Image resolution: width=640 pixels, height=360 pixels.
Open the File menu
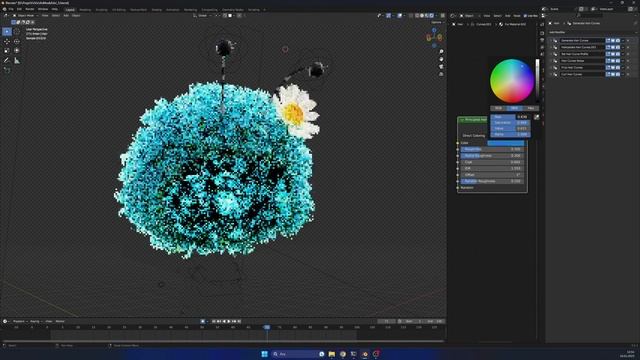(11, 9)
